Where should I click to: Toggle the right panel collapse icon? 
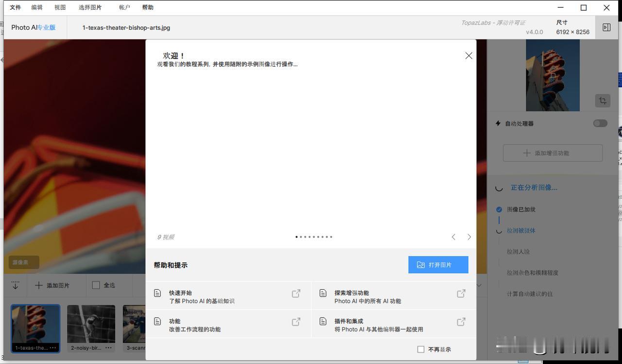pos(606,27)
